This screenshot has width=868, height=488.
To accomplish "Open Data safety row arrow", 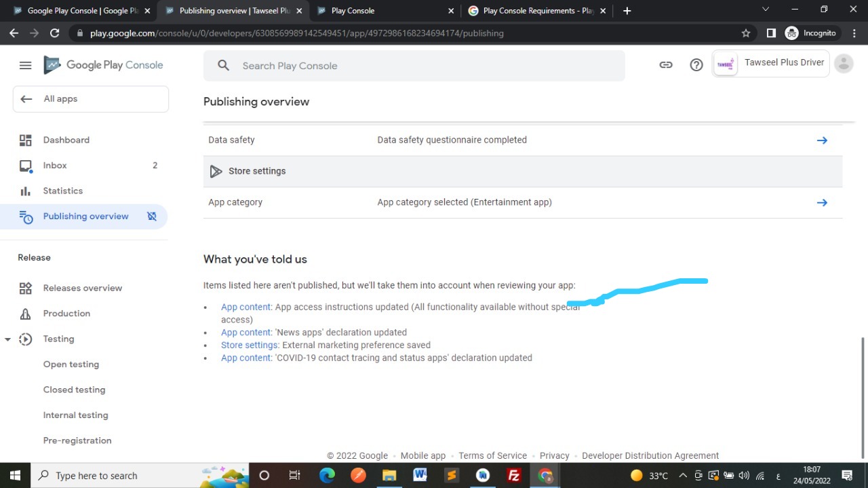I will (x=822, y=140).
